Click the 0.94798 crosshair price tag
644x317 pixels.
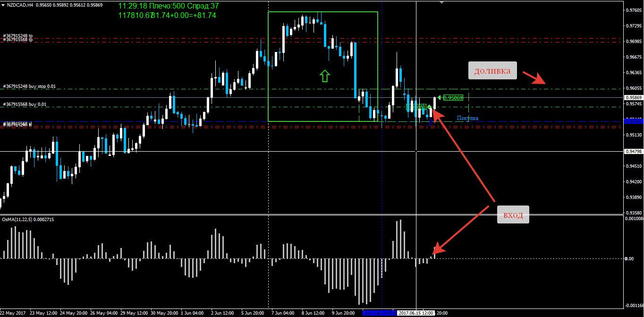tap(633, 151)
